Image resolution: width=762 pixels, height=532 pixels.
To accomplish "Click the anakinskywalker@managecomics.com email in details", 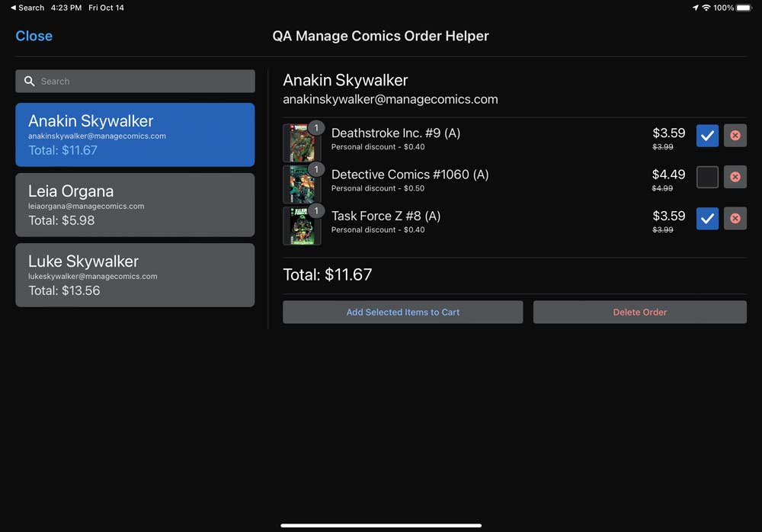I will pyautogui.click(x=390, y=100).
